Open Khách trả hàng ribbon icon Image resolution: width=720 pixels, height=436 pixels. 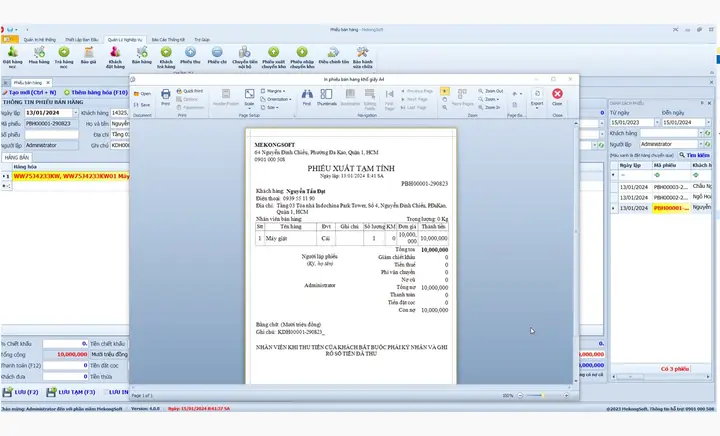coord(166,57)
